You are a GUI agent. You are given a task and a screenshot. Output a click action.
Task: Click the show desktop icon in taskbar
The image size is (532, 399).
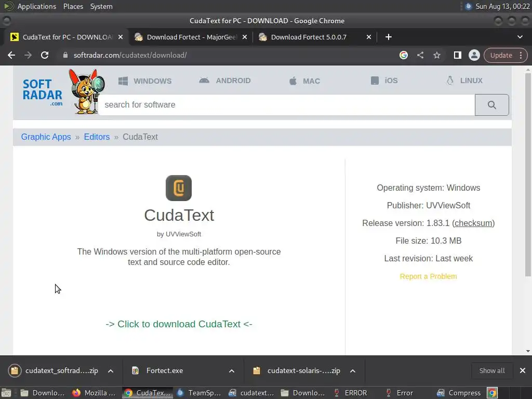(x=6, y=393)
